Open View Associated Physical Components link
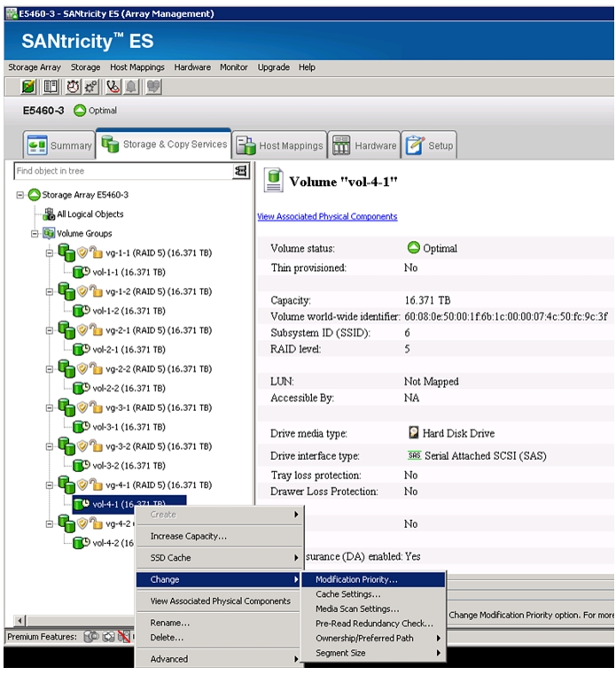This screenshot has width=616, height=698. 327,216
